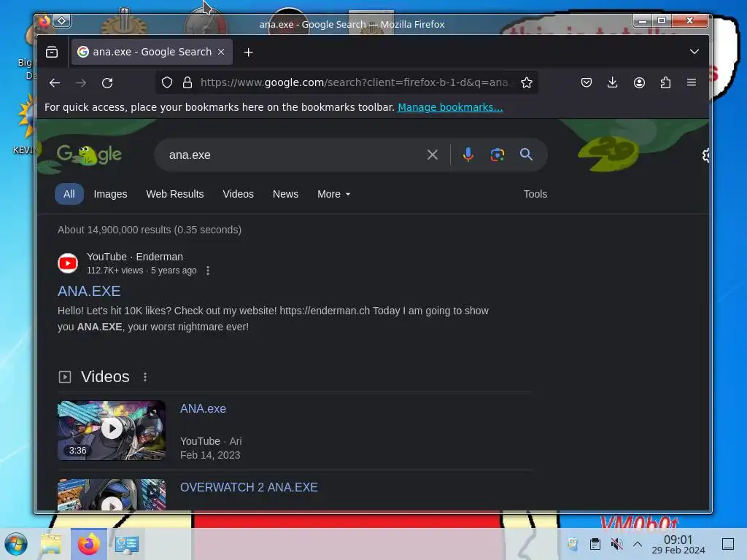Show desktop button in taskbar

(727, 544)
